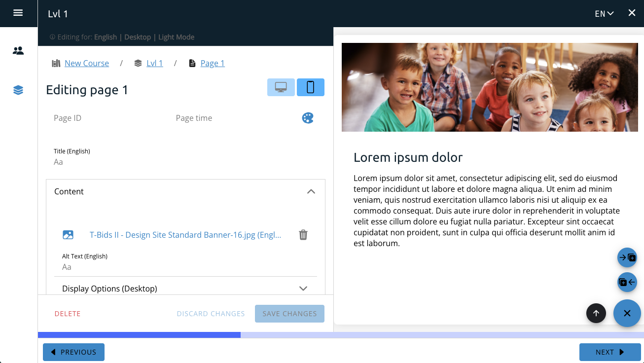
Task: Close the floating action menu
Action: [627, 313]
